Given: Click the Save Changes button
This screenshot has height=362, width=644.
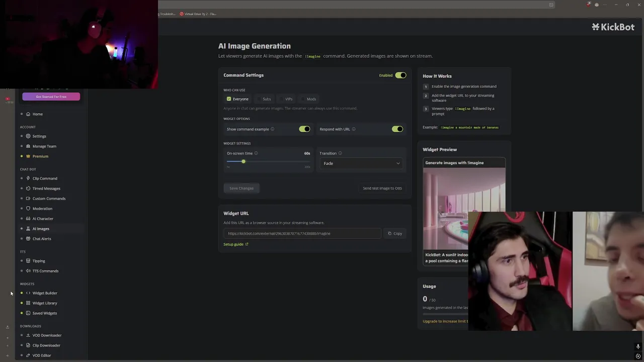Looking at the screenshot, I should tap(242, 188).
